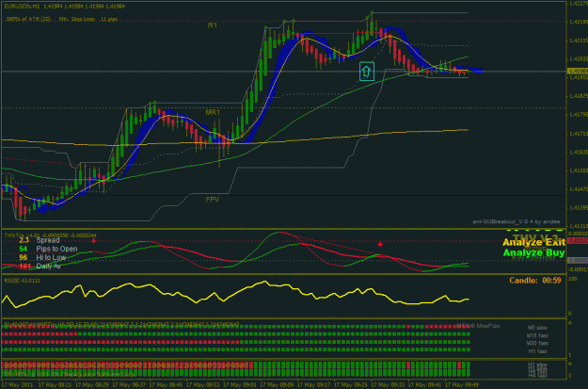
Task: Click the 'Min. Stop Loss: 11 pips' text
Action: click(88, 19)
